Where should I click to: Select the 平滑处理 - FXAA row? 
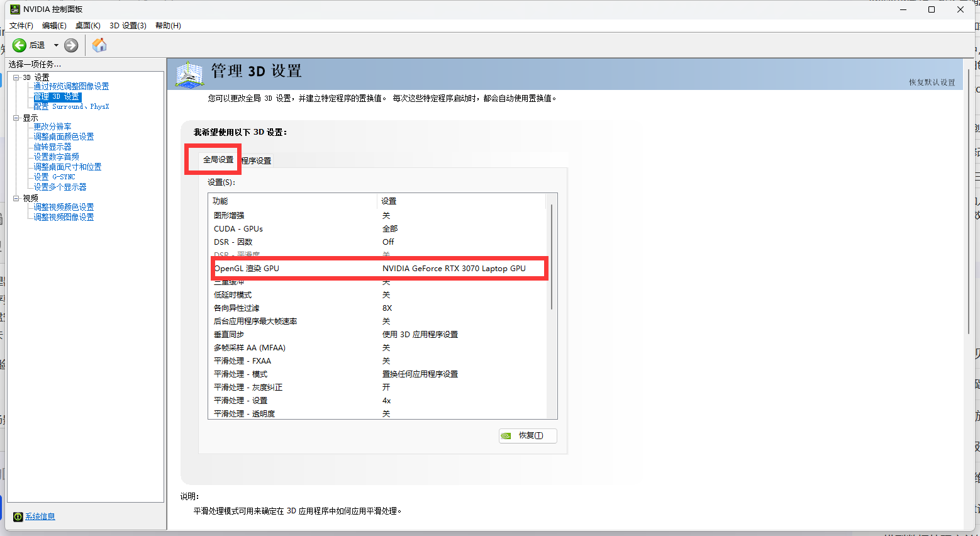[377, 361]
